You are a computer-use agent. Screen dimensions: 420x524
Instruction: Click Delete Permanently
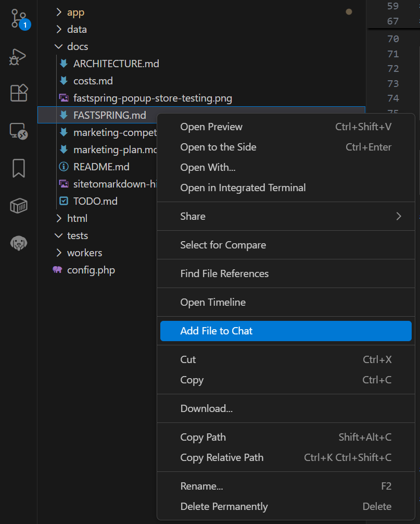click(224, 506)
